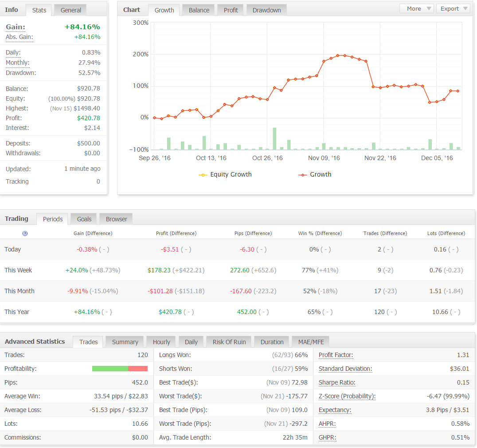Image resolution: width=477 pixels, height=448 pixels.
Task: Click the Win % (Difference) column header
Action: coord(320,233)
